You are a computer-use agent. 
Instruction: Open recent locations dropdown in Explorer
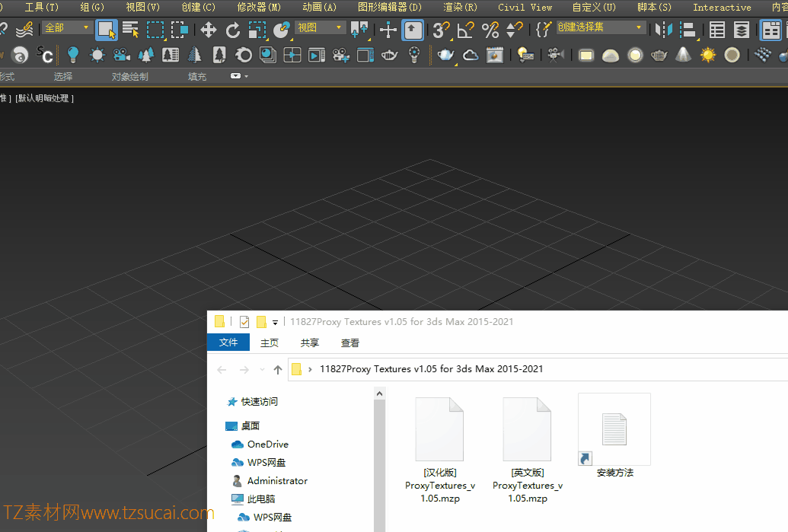pos(262,370)
